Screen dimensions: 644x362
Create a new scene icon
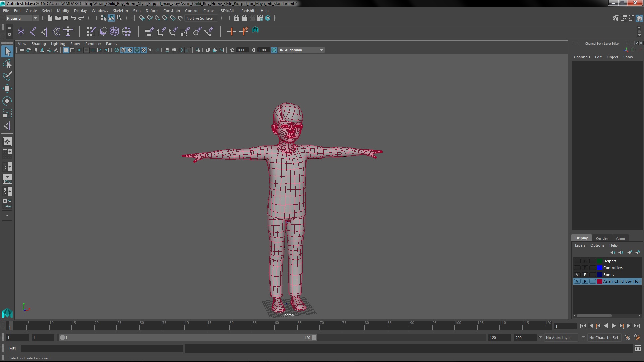tap(50, 18)
